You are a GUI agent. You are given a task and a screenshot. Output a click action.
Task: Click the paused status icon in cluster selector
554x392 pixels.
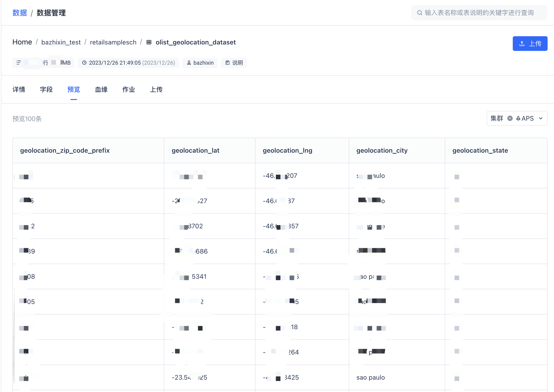point(510,118)
